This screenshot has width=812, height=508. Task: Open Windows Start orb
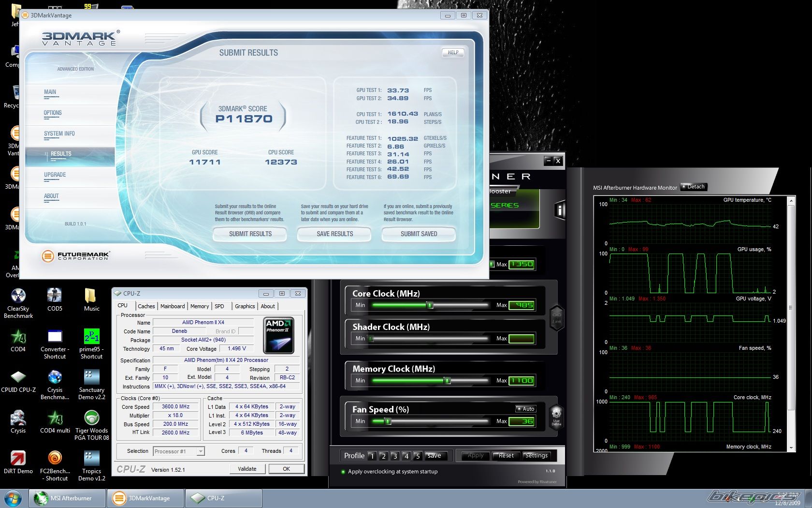coord(13,498)
